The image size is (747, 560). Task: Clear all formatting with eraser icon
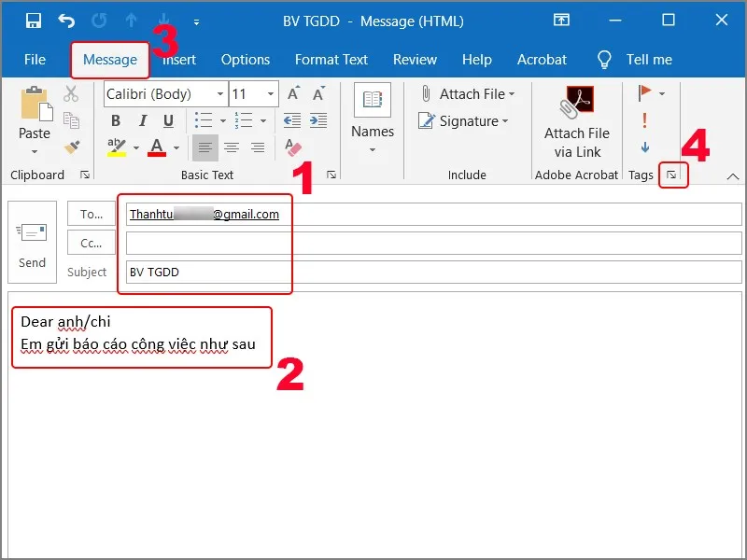click(294, 147)
